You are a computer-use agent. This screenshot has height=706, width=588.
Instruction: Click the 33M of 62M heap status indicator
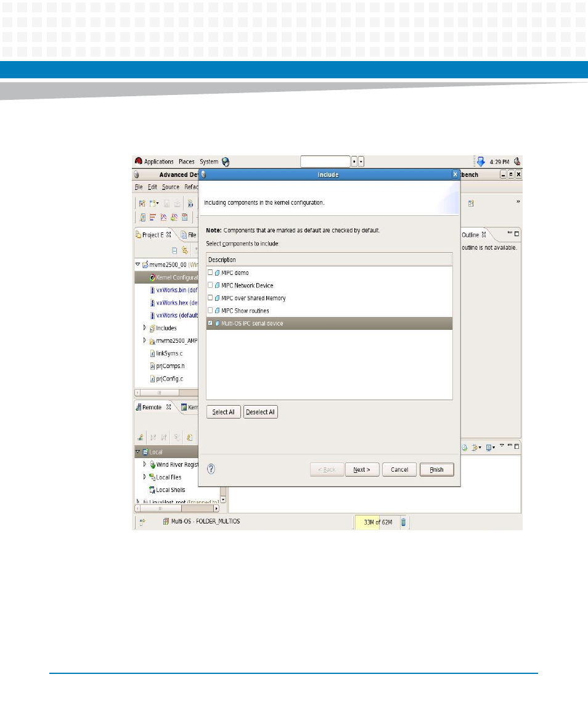click(377, 522)
